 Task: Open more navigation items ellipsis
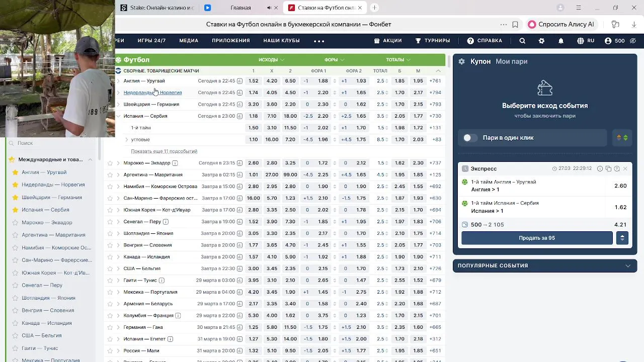[319, 41]
